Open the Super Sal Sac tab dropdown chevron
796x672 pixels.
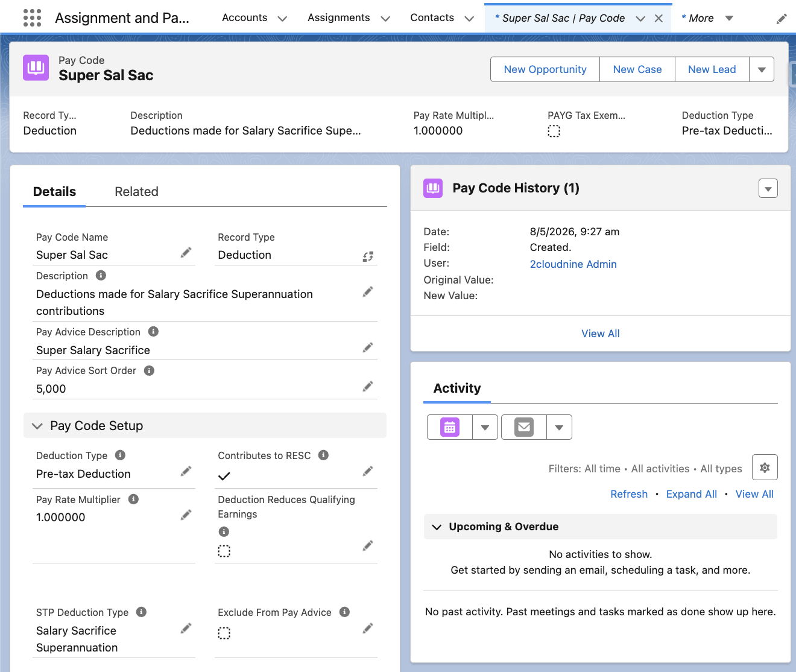(x=640, y=19)
